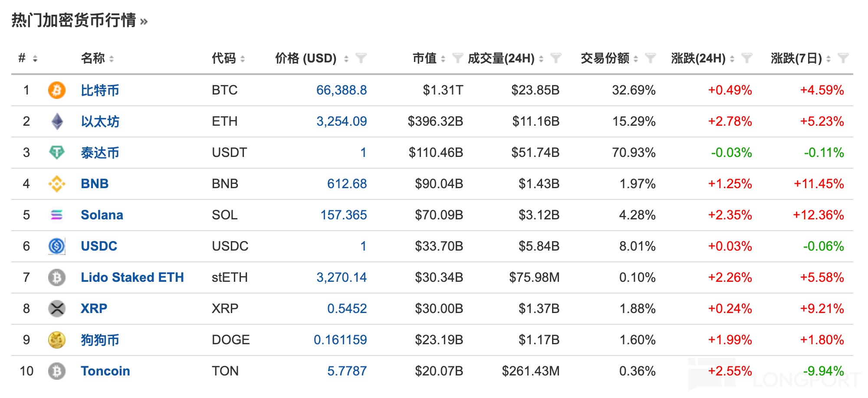Click the BNB yellow logo icon
Viewport: 868px width, 398px height.
(x=56, y=184)
